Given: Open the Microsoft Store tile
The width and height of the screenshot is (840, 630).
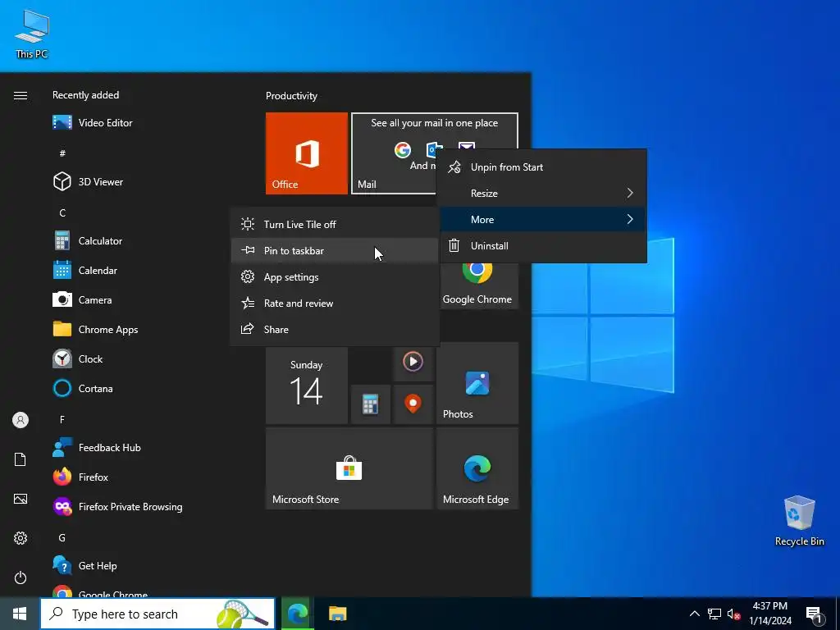Looking at the screenshot, I should pos(349,468).
